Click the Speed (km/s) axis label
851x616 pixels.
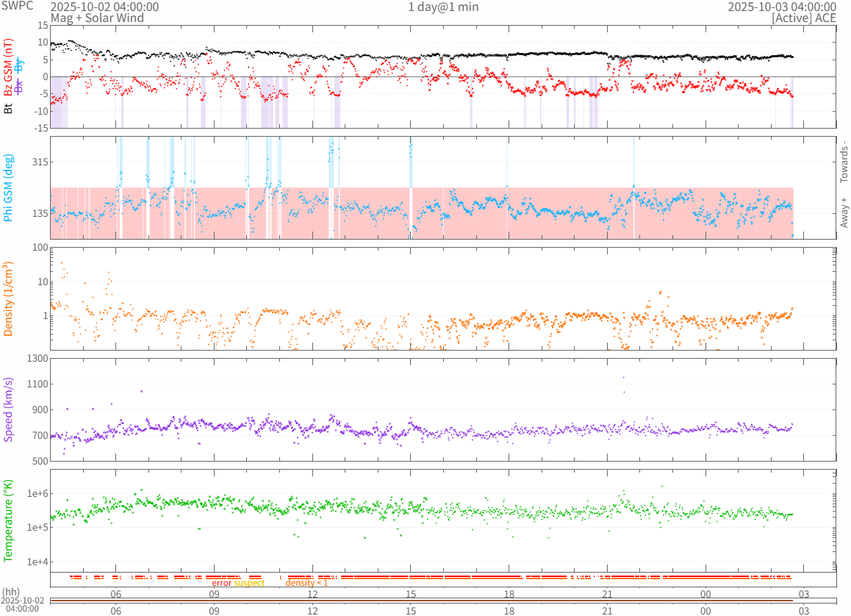point(9,409)
